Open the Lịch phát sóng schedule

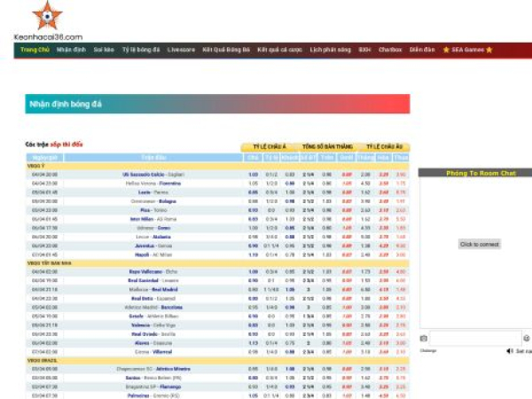click(x=329, y=50)
